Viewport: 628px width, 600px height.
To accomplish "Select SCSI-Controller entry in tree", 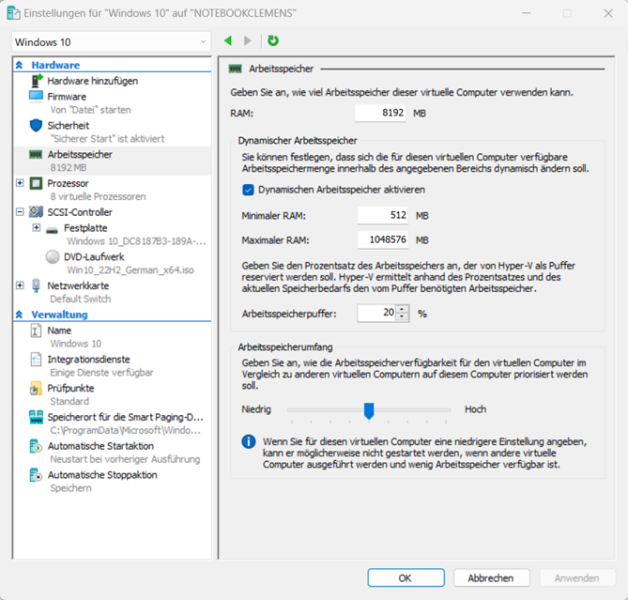I will [x=80, y=212].
